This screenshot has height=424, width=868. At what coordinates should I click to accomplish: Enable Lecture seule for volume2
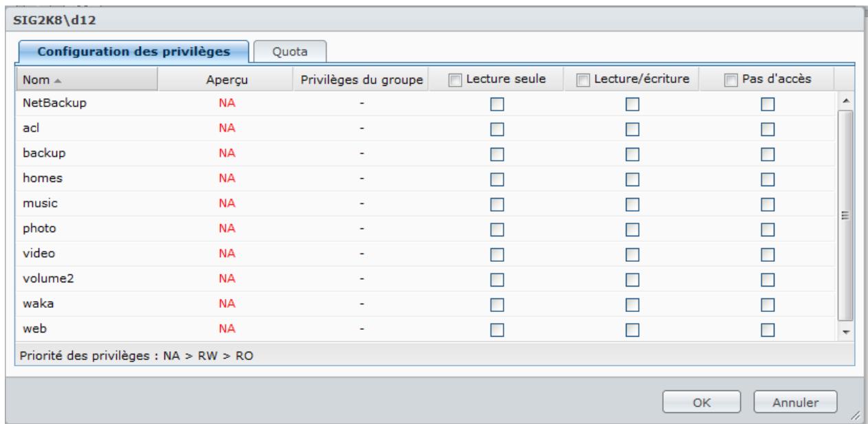point(497,280)
